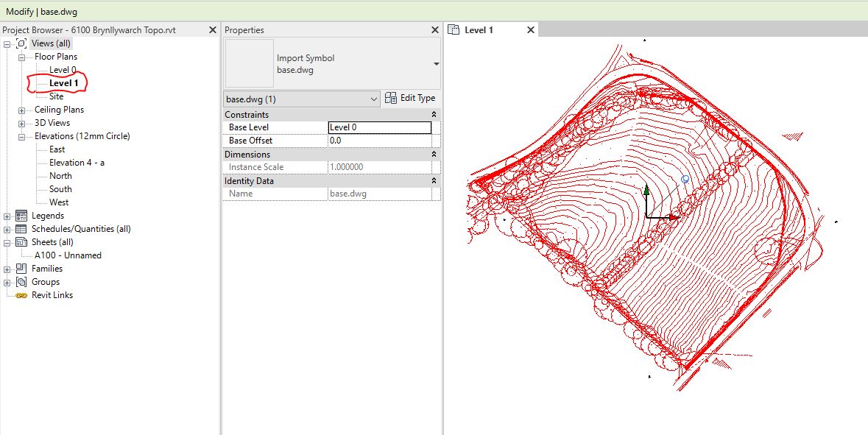Close the Properties panel
The height and width of the screenshot is (435, 868).
pos(435,30)
